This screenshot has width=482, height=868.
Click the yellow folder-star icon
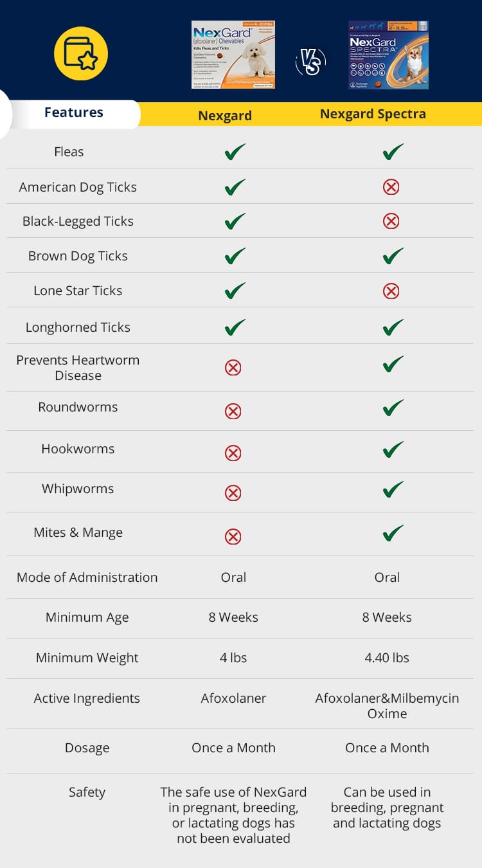point(80,53)
